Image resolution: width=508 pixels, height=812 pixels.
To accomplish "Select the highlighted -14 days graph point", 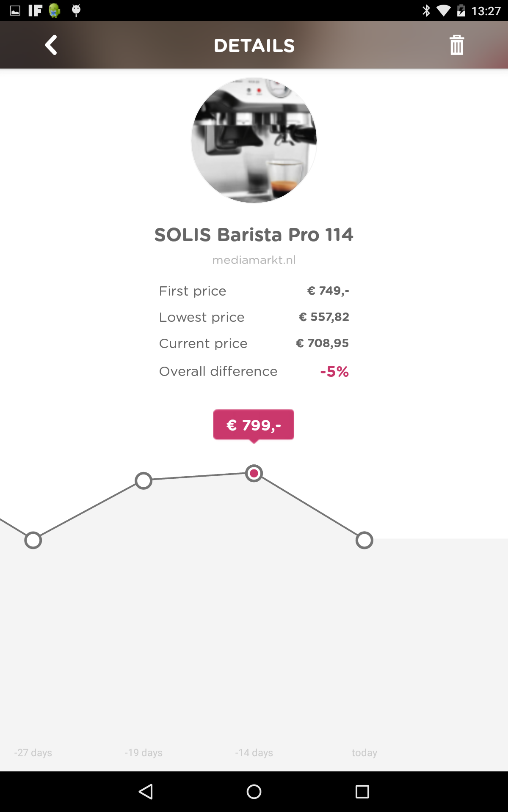I will click(254, 473).
